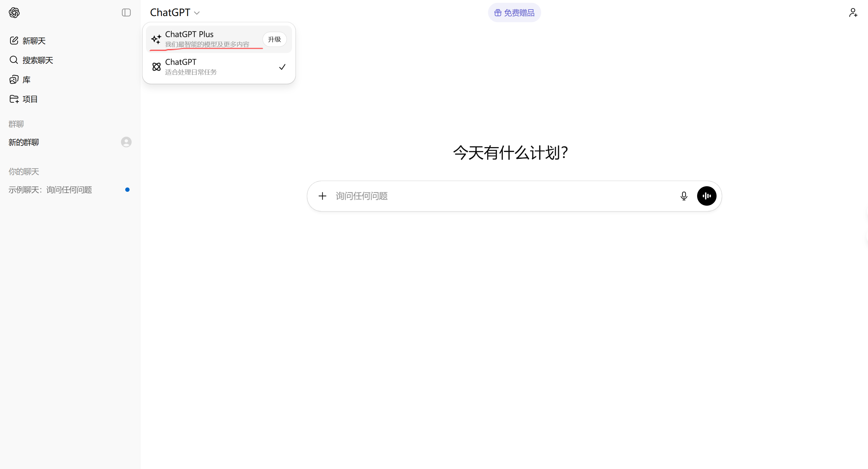868x469 pixels.
Task: Open the add-person icon top right
Action: pos(853,13)
